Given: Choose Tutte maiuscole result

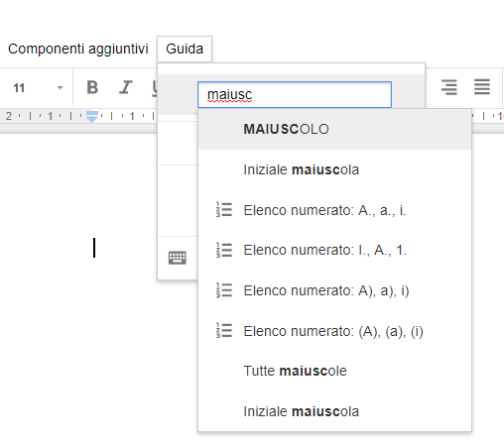Looking at the screenshot, I should [x=334, y=371].
